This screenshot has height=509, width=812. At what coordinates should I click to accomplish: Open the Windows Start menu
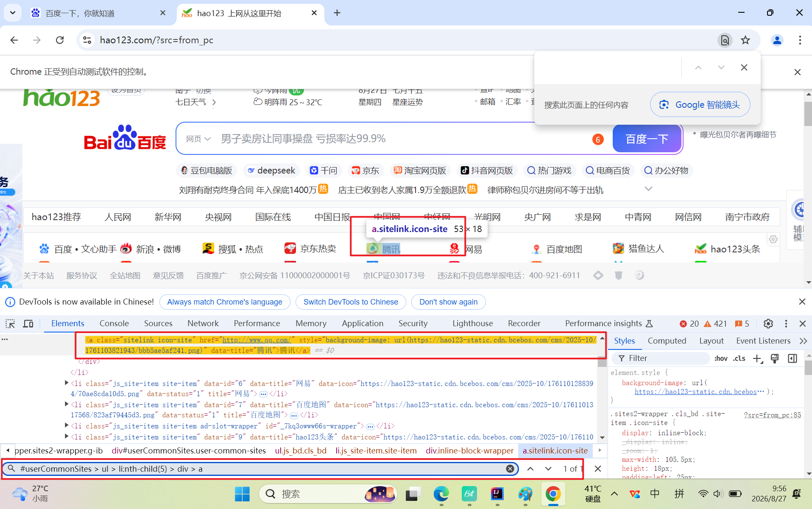[242, 494]
